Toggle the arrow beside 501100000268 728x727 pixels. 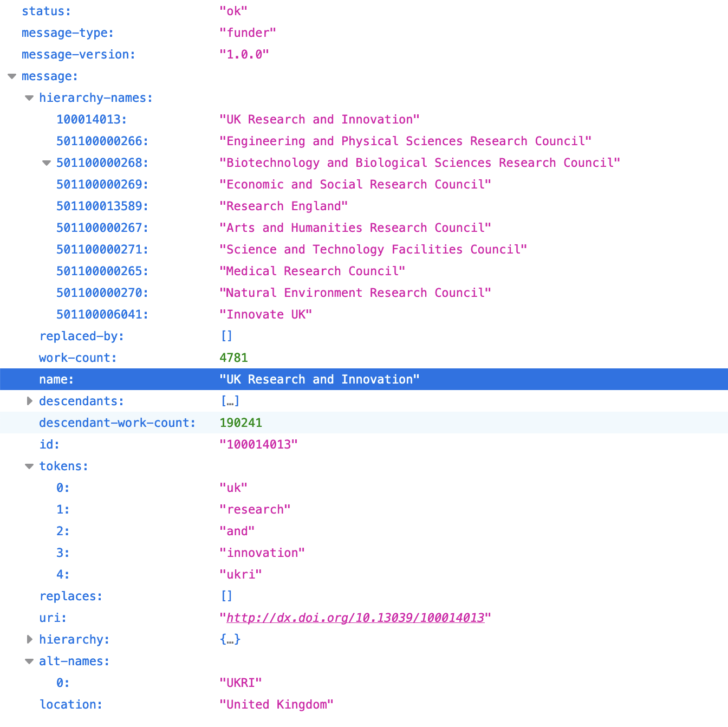coord(47,163)
